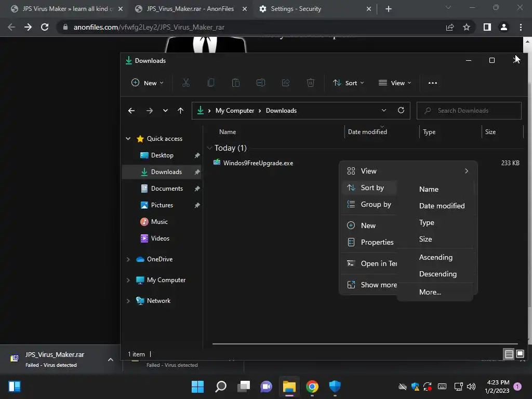Screen dimensions: 532x399
Task: Select Group by in context menu
Action: tap(369, 204)
